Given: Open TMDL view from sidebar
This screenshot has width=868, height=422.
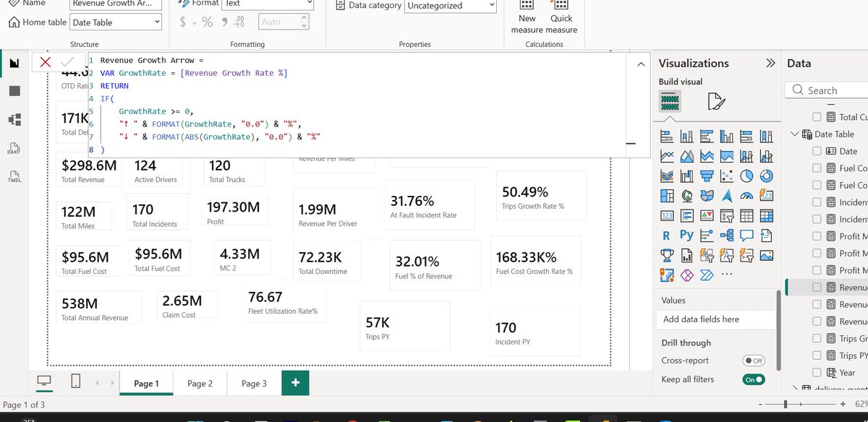Looking at the screenshot, I should click(14, 178).
